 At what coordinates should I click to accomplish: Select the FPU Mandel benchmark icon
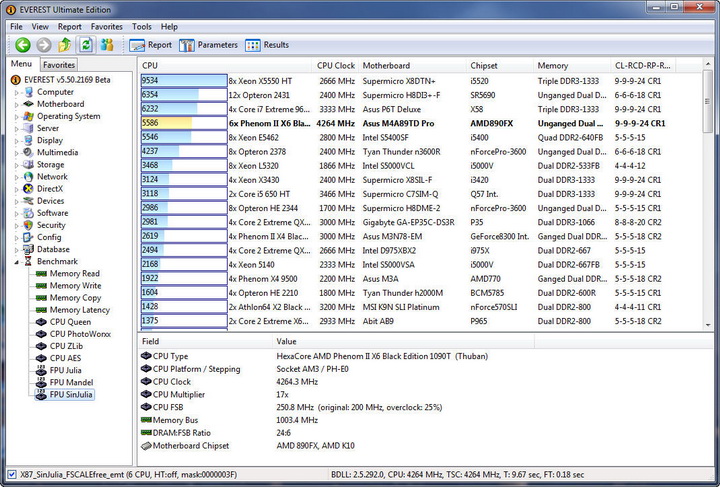41,382
